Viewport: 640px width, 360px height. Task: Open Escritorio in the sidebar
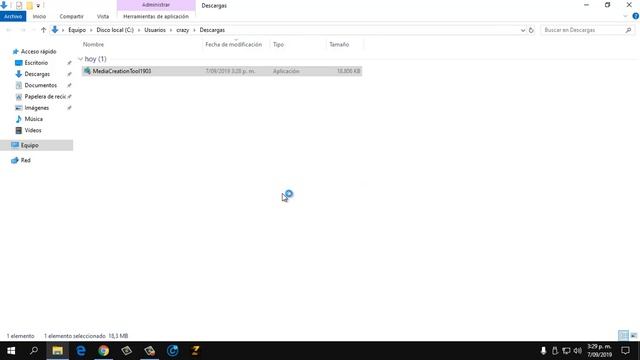tap(36, 63)
